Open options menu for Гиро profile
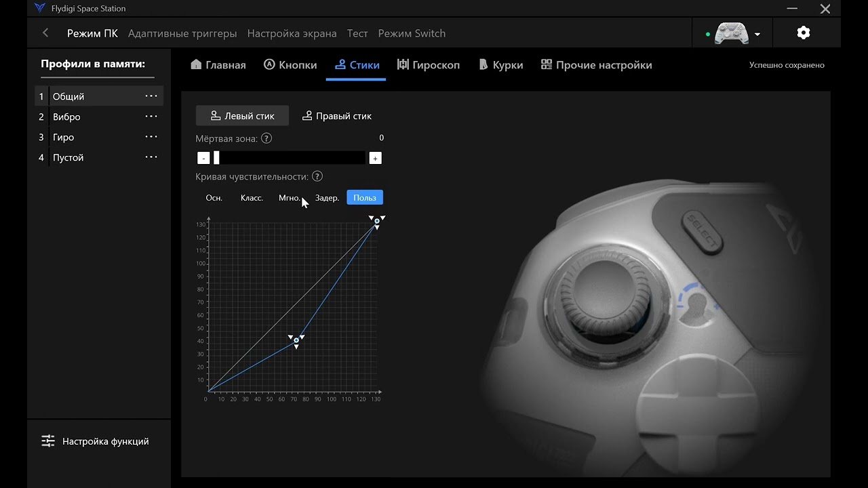The image size is (868, 488). [x=151, y=137]
